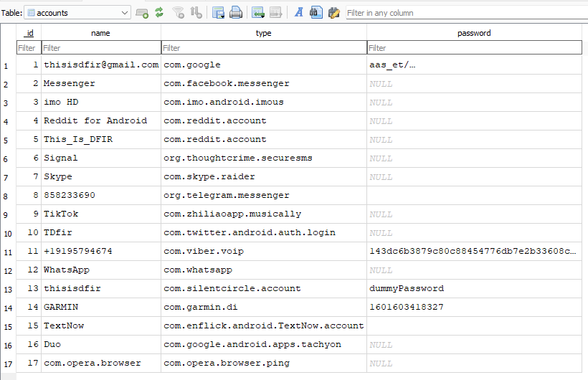
Task: Select row header number 17
Action: point(9,364)
